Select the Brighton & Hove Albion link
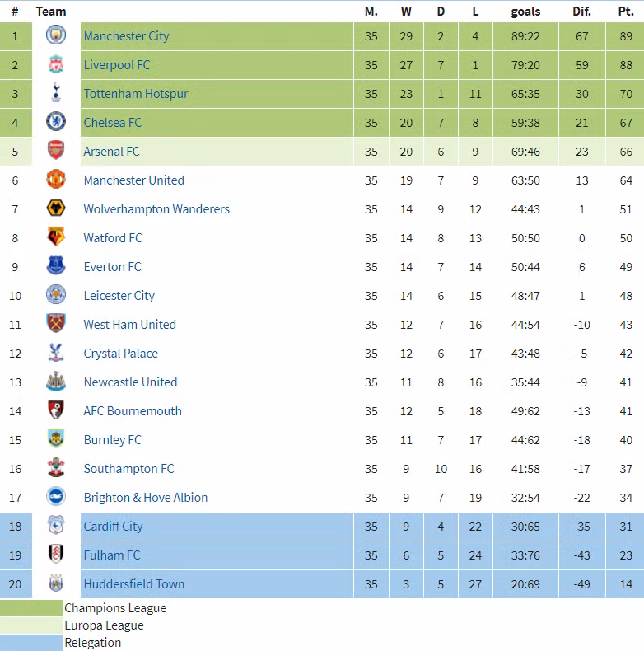This screenshot has width=644, height=651. coord(145,497)
